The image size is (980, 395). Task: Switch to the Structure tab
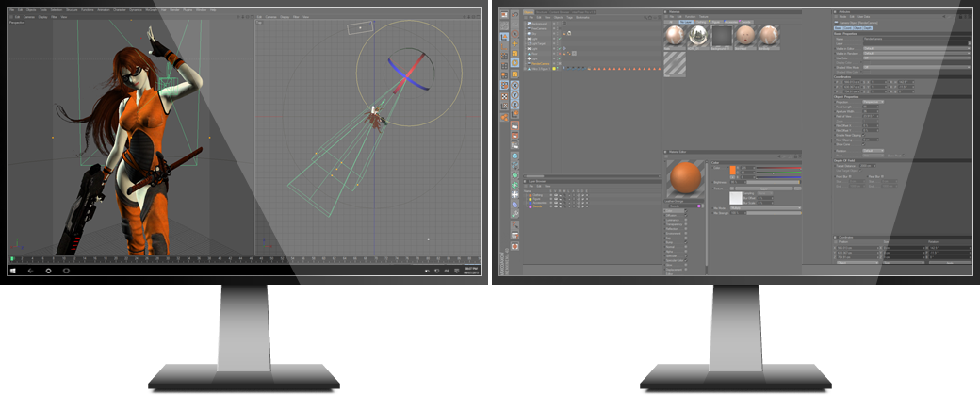[541, 12]
